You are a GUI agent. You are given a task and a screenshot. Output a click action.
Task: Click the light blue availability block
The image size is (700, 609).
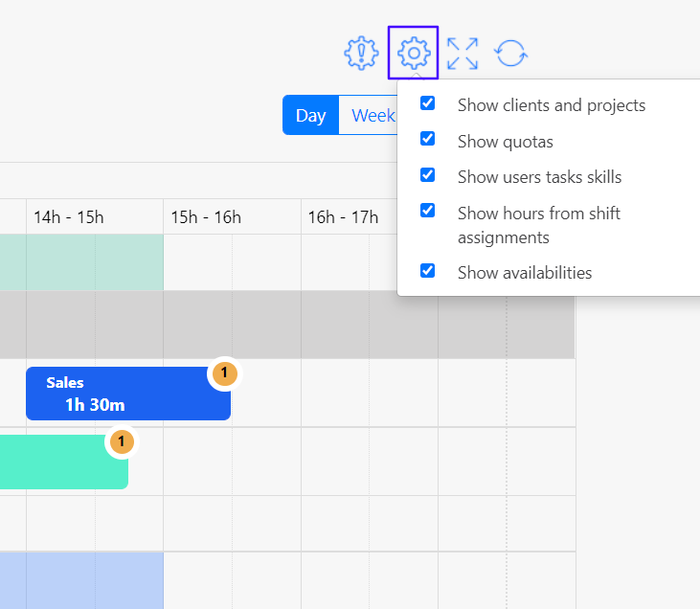pyautogui.click(x=81, y=579)
